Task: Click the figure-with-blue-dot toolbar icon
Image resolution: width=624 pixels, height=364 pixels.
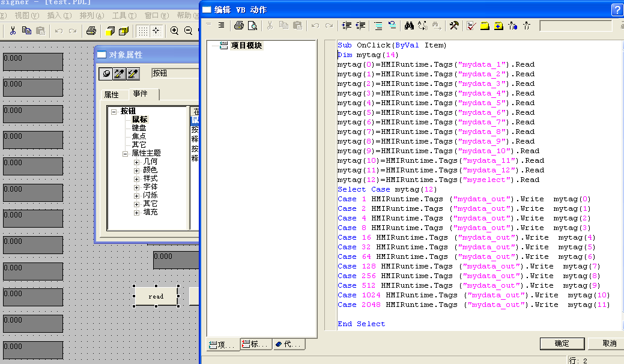Action: click(512, 26)
